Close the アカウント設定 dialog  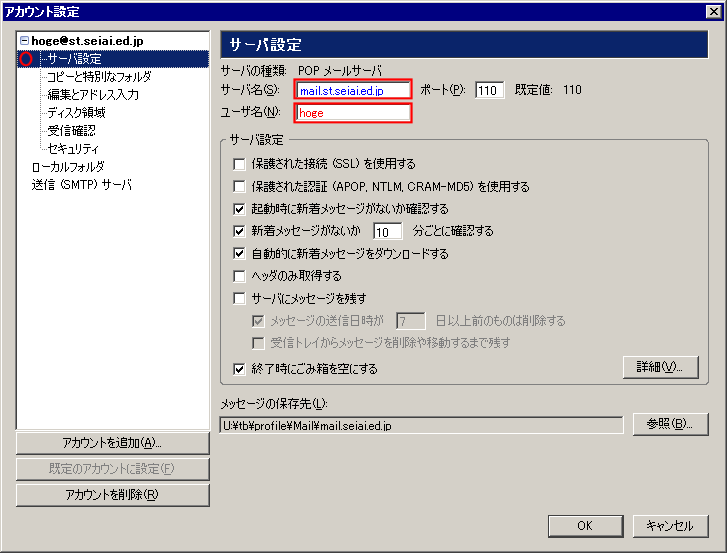[x=714, y=12]
